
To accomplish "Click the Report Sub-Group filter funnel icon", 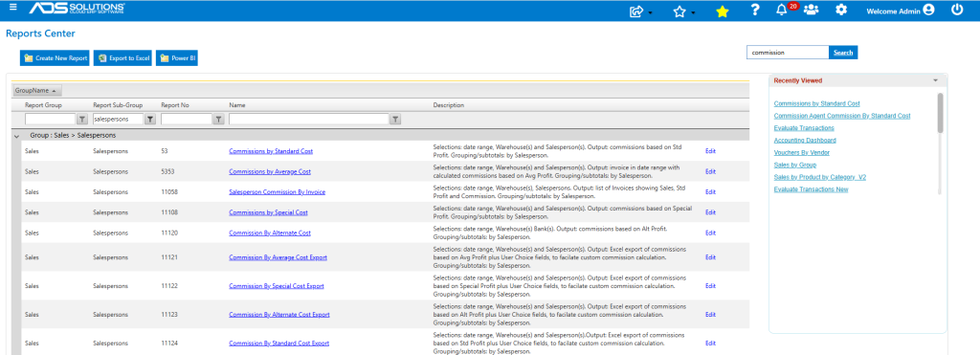I will pyautogui.click(x=150, y=119).
